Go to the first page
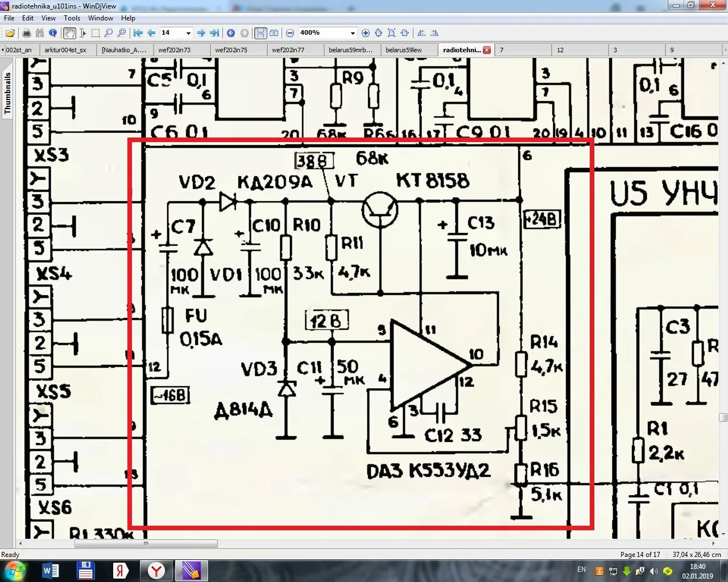Screen dimensions: 728x582 pos(138,33)
